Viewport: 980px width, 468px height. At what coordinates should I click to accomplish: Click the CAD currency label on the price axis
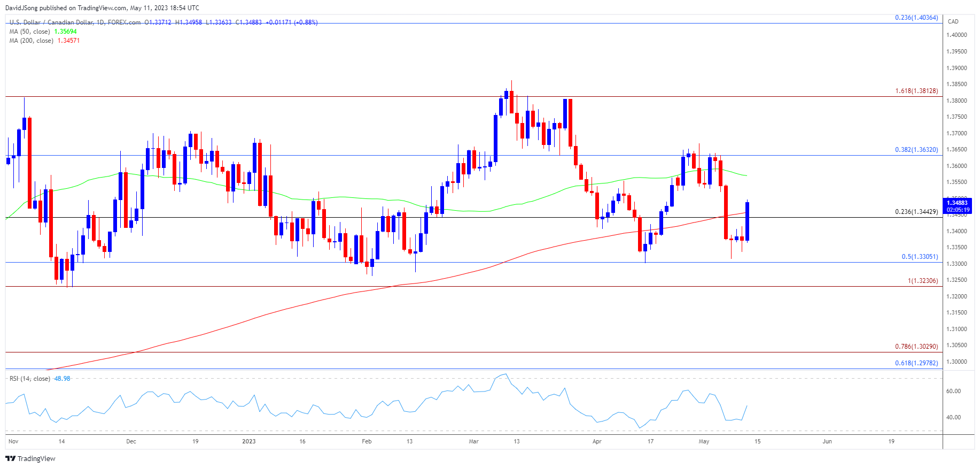coord(953,21)
